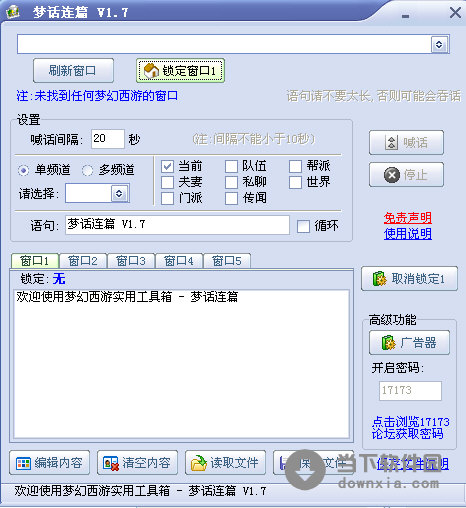This screenshot has width=466, height=508.
Task: Open 点击浏览17173论坛获取密码 link
Action: click(410, 428)
